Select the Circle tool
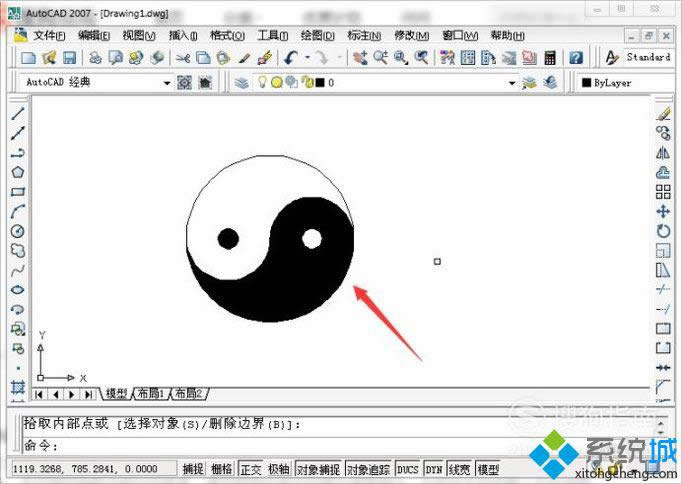The width and height of the screenshot is (682, 484). click(17, 231)
